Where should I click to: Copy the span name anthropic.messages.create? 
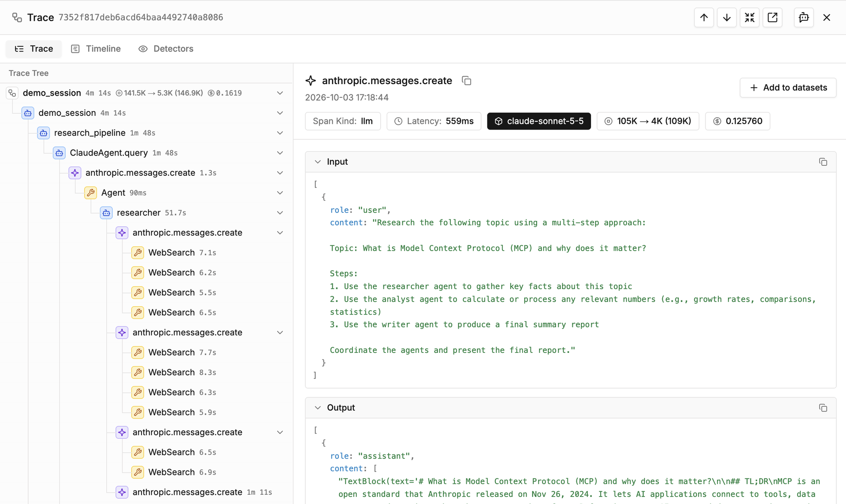coord(467,81)
